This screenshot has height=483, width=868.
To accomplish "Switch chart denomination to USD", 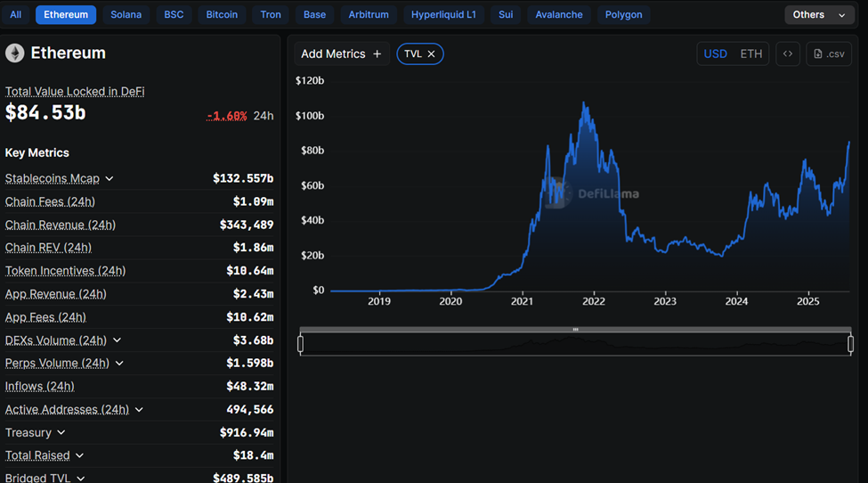I will pos(715,53).
